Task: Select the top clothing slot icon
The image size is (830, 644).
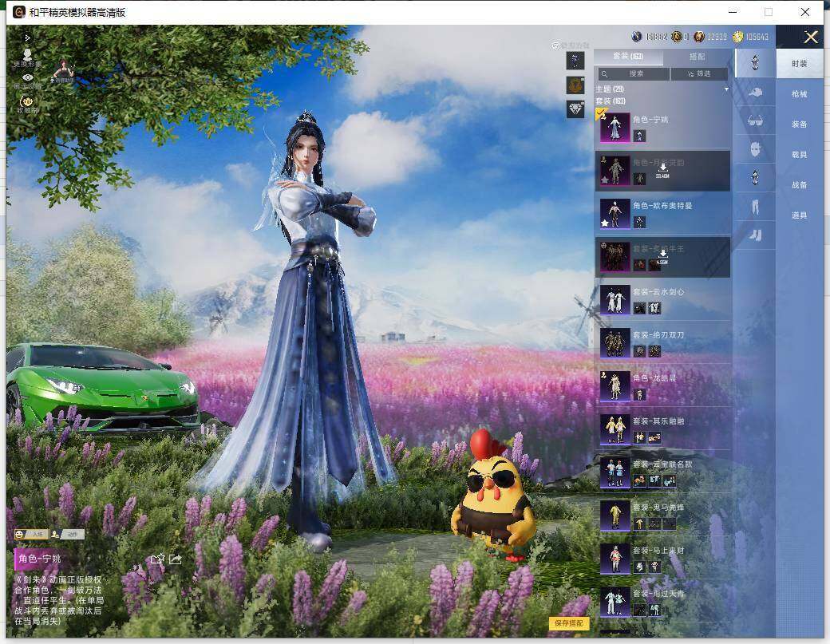Action: click(755, 177)
